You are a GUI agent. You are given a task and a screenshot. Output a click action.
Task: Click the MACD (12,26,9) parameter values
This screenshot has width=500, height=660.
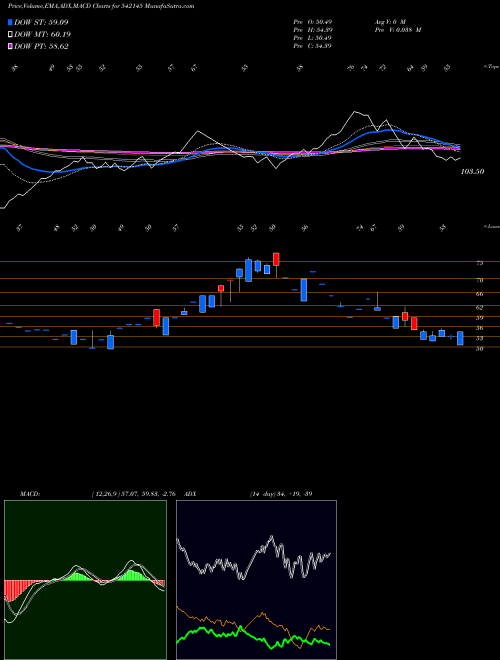(x=133, y=494)
